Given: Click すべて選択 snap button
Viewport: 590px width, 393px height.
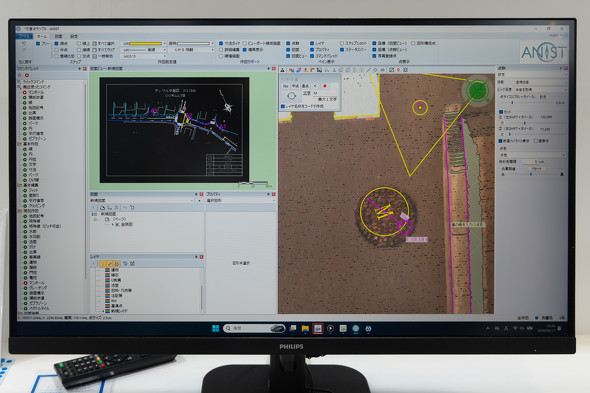Looking at the screenshot, I should [x=103, y=44].
